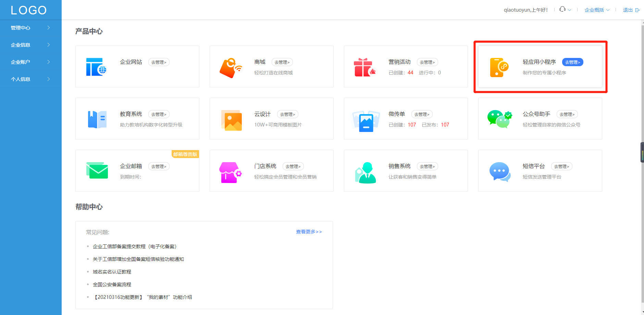Open the customer service headset dropdown
This screenshot has width=644, height=315.
pyautogui.click(x=565, y=10)
